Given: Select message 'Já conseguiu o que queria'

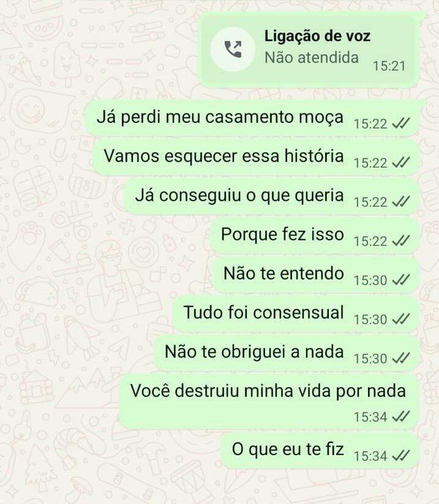Looking at the screenshot, I should (x=272, y=196).
